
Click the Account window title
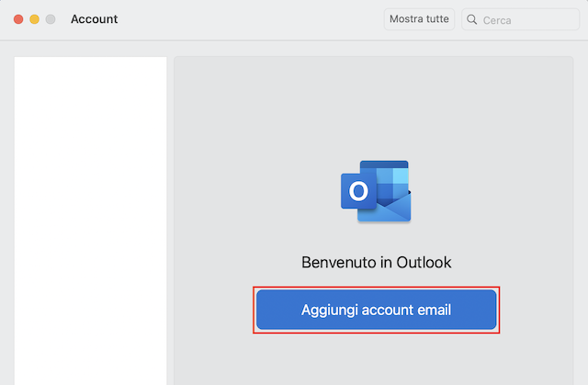pos(94,19)
